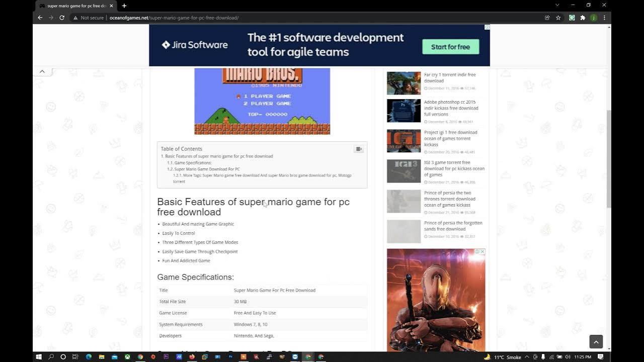
Task: Collapse the top bar with the up chevron
Action: coord(42,71)
